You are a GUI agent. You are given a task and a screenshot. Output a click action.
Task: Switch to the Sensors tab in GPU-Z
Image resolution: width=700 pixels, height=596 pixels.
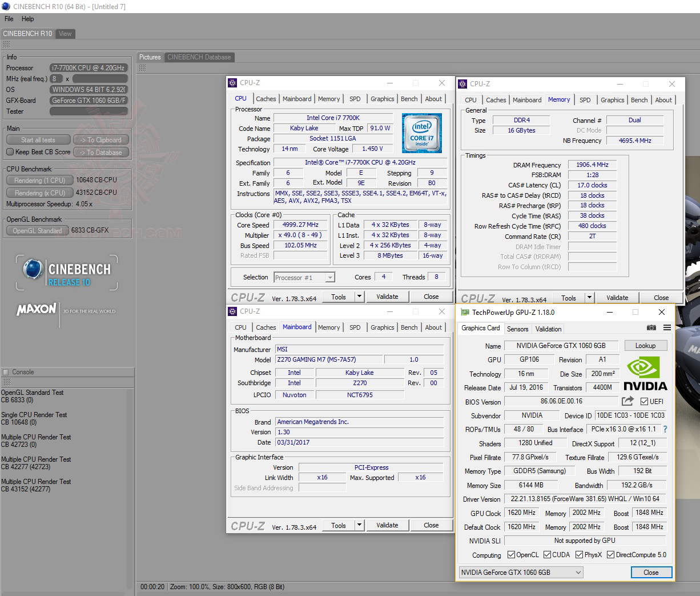pos(517,329)
